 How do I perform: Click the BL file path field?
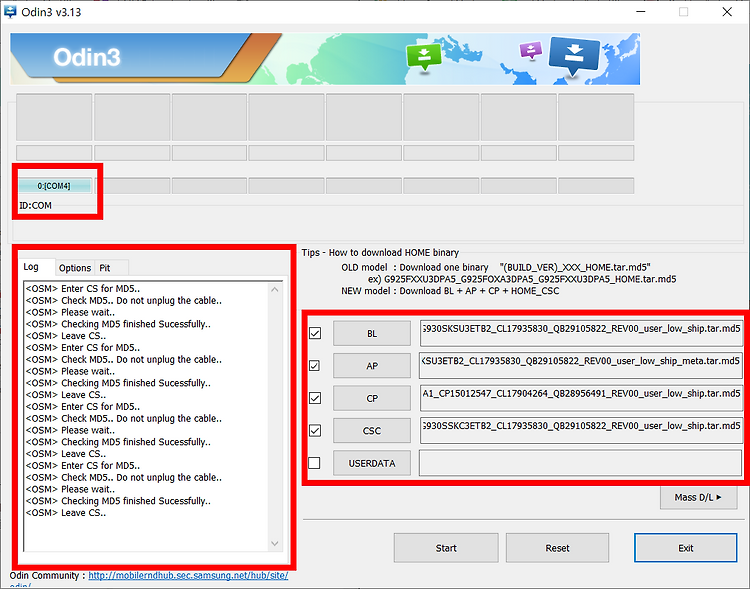point(581,333)
